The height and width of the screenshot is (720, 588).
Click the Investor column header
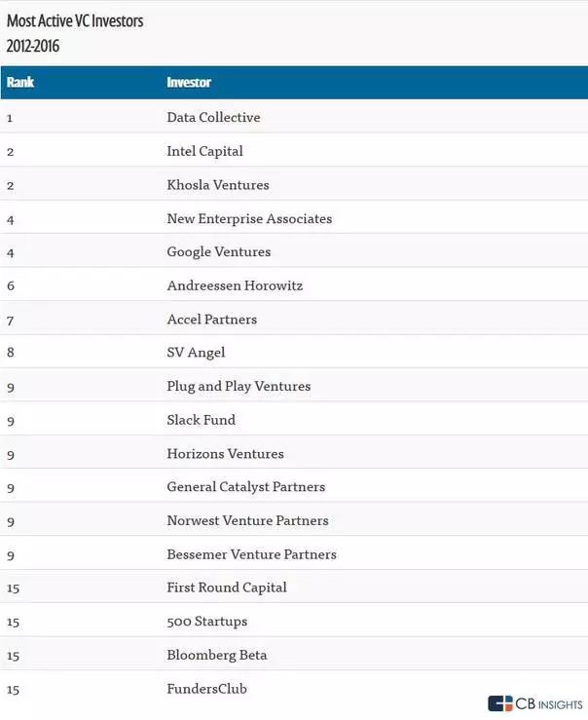tap(189, 83)
